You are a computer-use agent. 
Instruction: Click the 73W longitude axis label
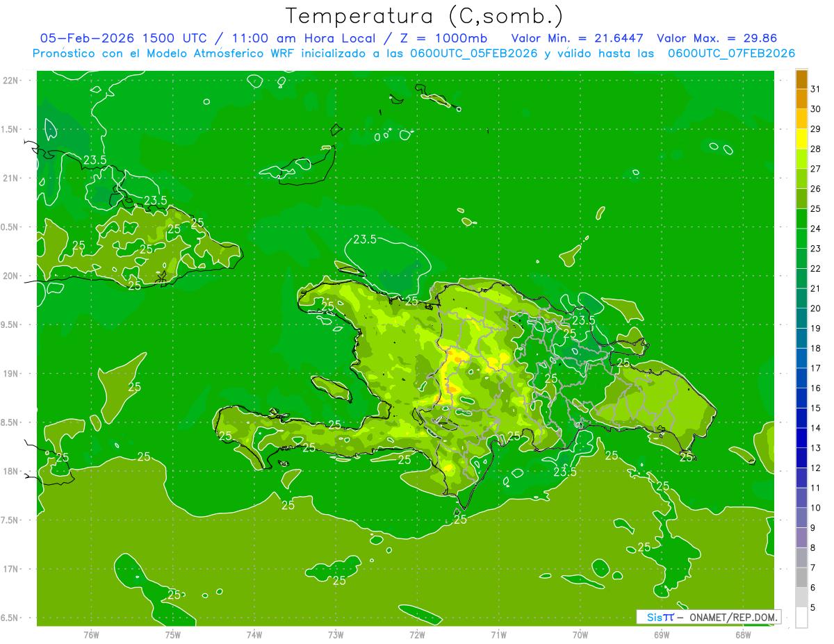(x=336, y=635)
